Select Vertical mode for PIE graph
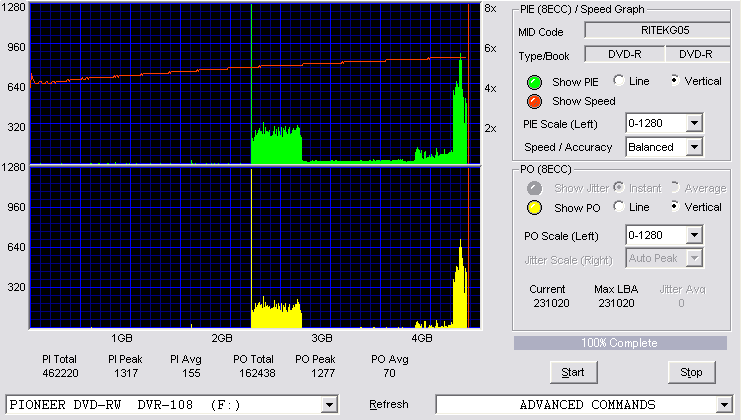Image resolution: width=742 pixels, height=420 pixels. 674,80
